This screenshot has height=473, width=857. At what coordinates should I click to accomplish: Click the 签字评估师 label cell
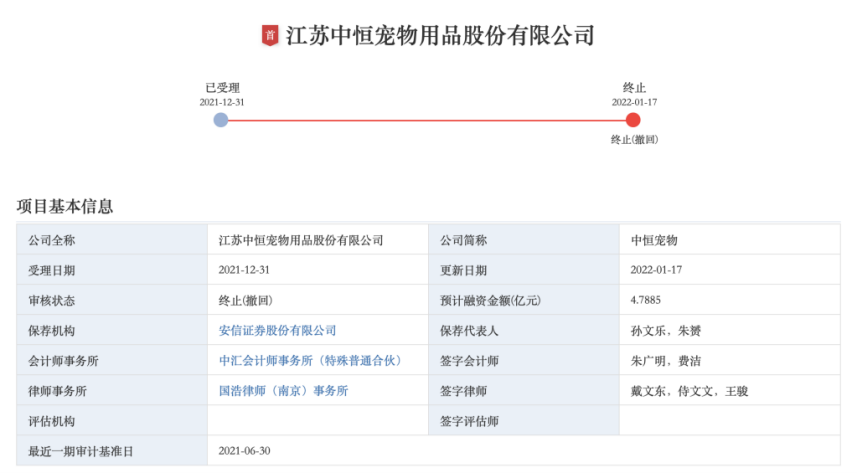[x=524, y=420]
